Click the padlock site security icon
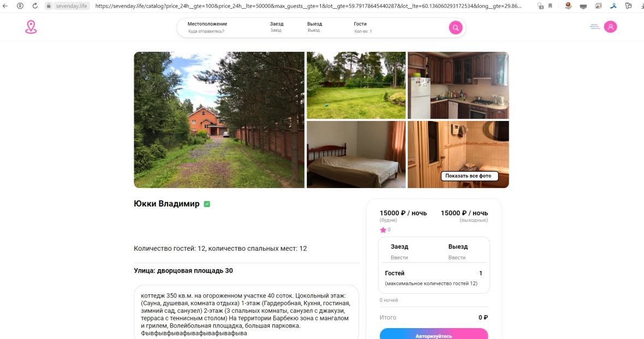This screenshot has width=644, height=339. [x=49, y=6]
